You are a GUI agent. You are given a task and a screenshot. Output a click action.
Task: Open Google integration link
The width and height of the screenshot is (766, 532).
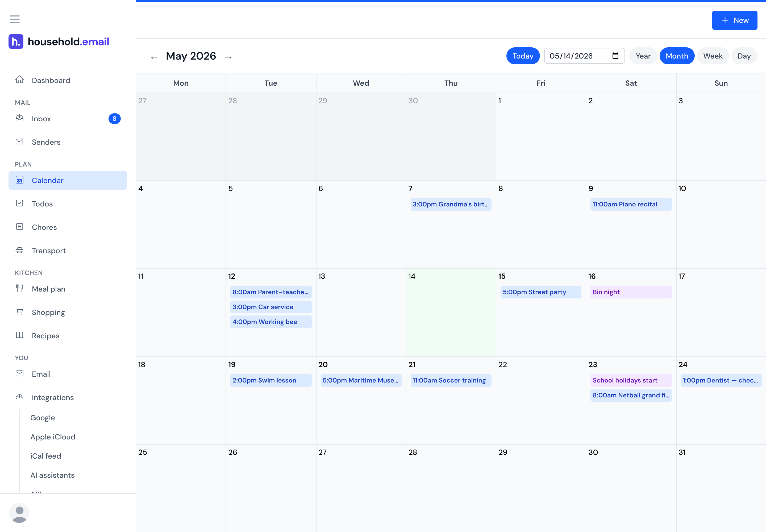[43, 418]
